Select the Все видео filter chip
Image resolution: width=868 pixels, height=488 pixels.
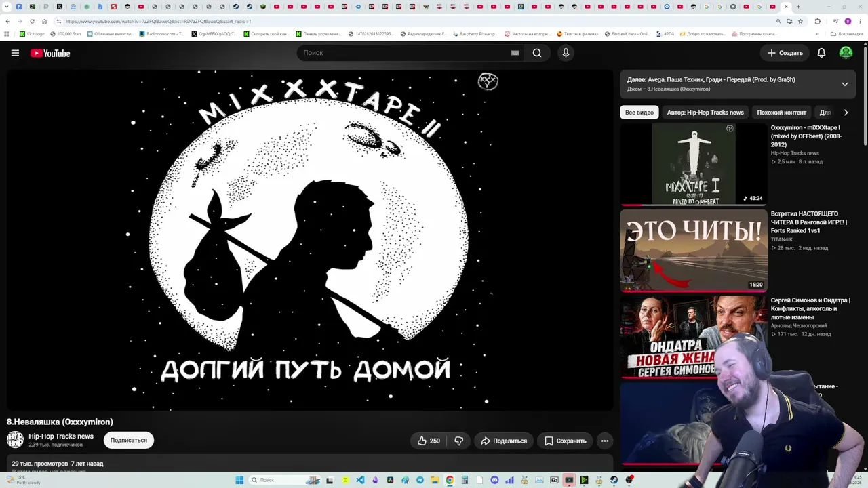pos(639,113)
